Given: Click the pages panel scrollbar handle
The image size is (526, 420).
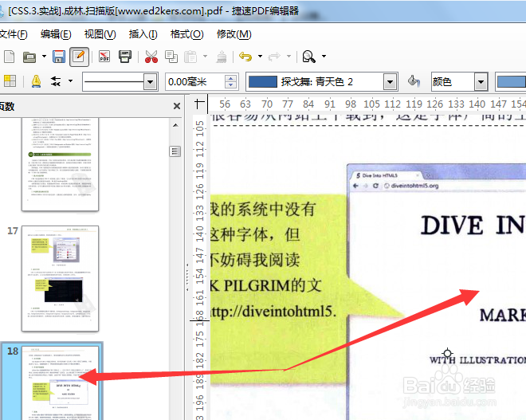Looking at the screenshot, I should [x=175, y=151].
